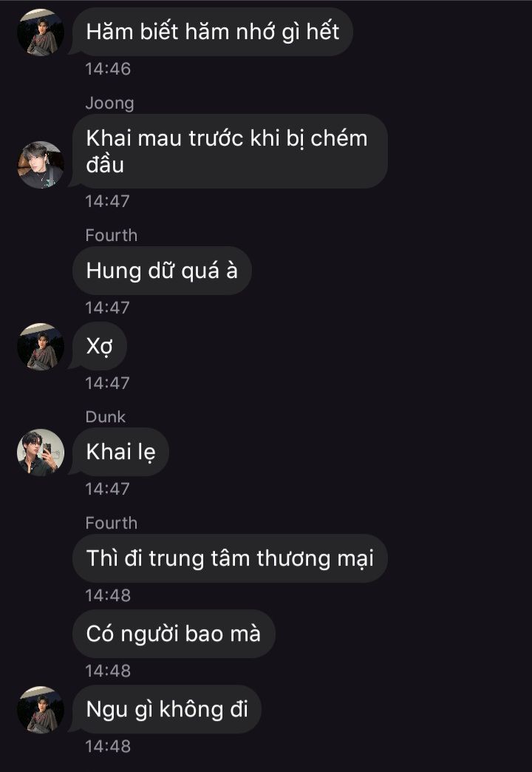Viewport: 532px width, 772px height.
Task: Open avatar beside "Hăm biết hăm nhớ gì hết"
Action: 41,33
